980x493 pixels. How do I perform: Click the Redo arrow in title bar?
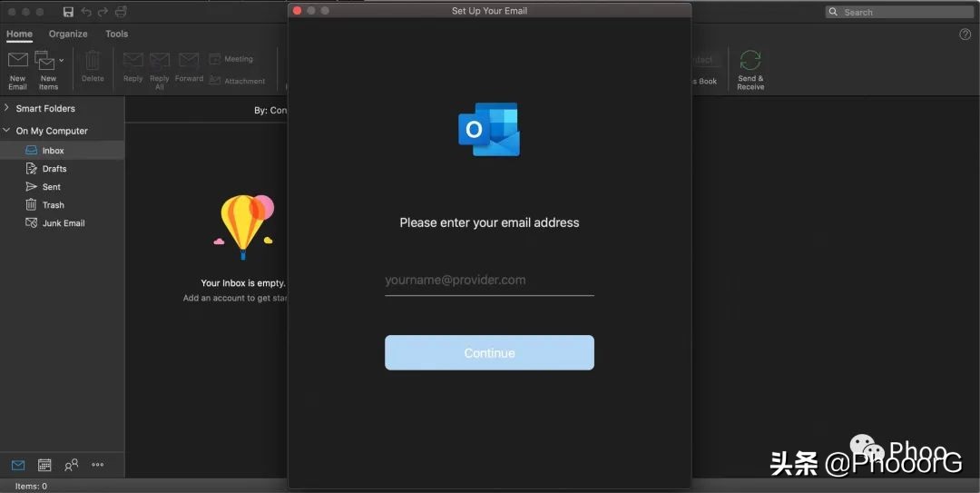pyautogui.click(x=103, y=12)
